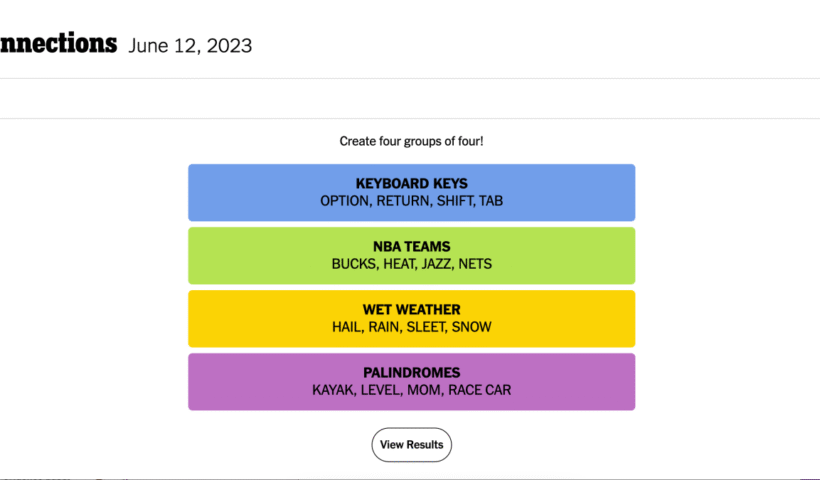Click the word KAYAK in purple group
820x480 pixels.
[x=332, y=390]
